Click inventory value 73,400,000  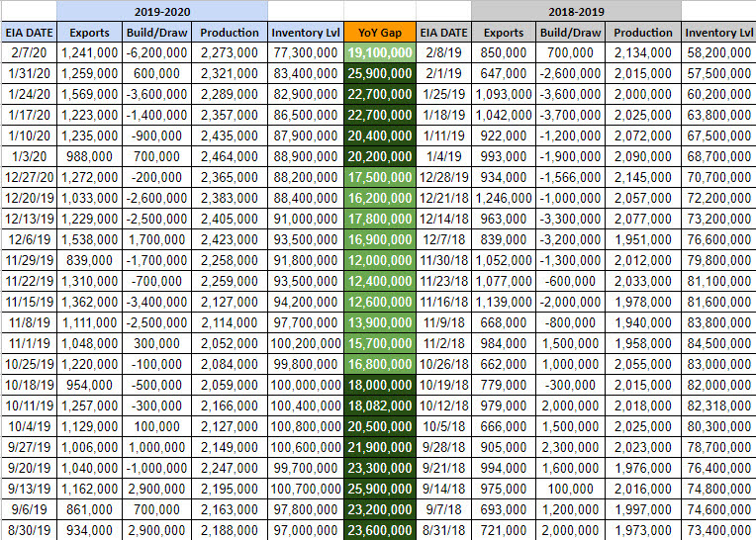(718, 530)
